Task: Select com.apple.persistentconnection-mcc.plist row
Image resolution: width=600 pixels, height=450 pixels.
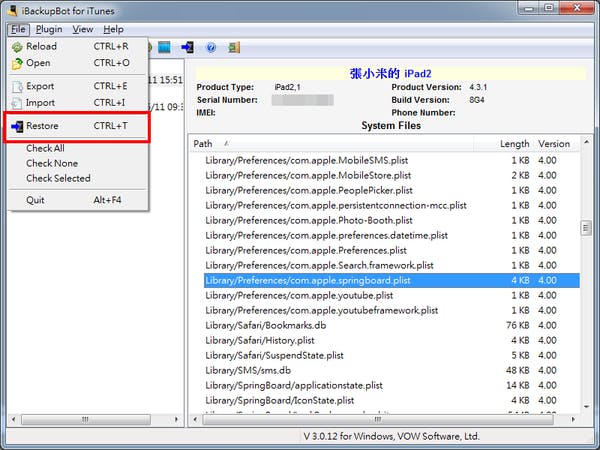Action: tap(392, 205)
